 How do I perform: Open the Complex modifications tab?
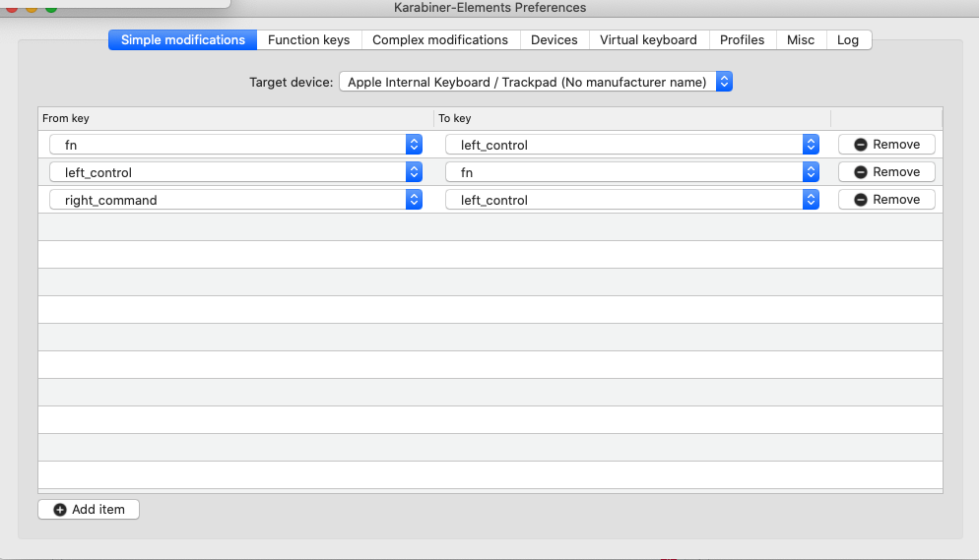tap(440, 40)
